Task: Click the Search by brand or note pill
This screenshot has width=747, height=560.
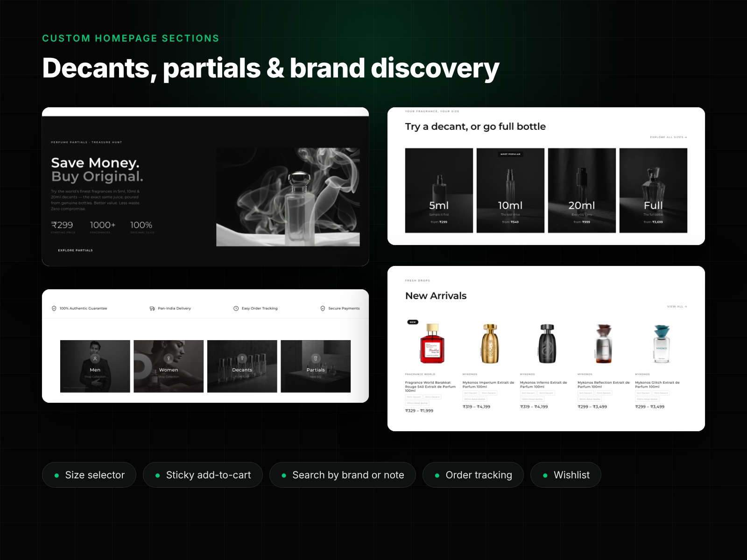Action: point(343,475)
